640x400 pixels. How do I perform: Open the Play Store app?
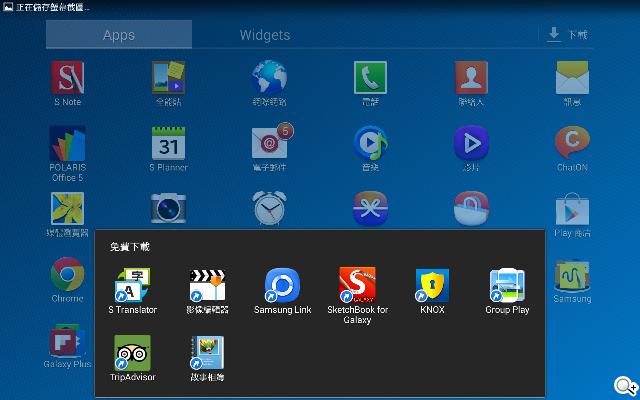point(572,209)
